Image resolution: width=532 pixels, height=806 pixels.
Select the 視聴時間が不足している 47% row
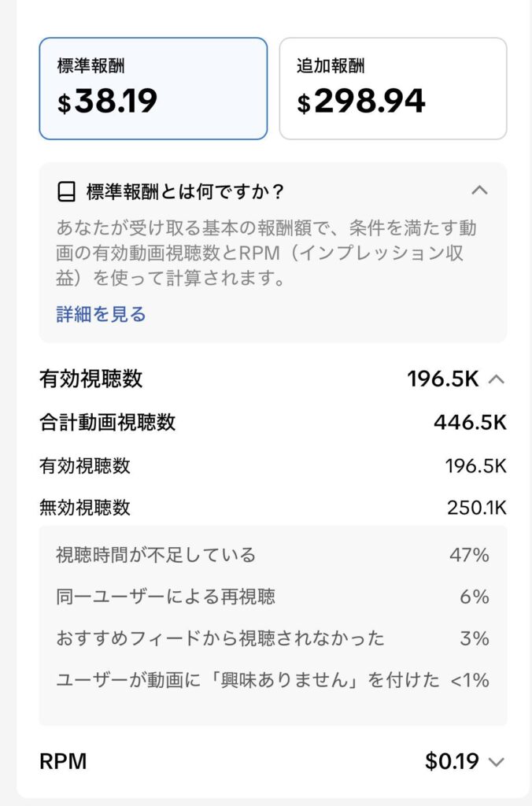pos(272,555)
